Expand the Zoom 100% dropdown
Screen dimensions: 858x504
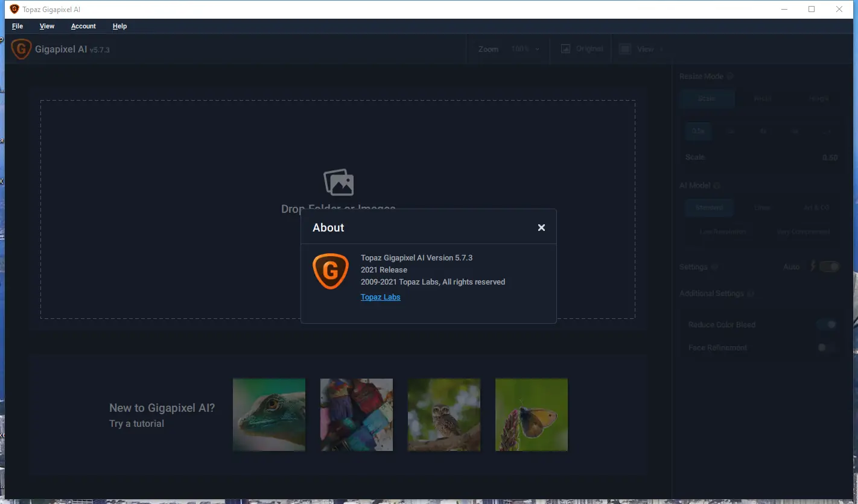(526, 49)
